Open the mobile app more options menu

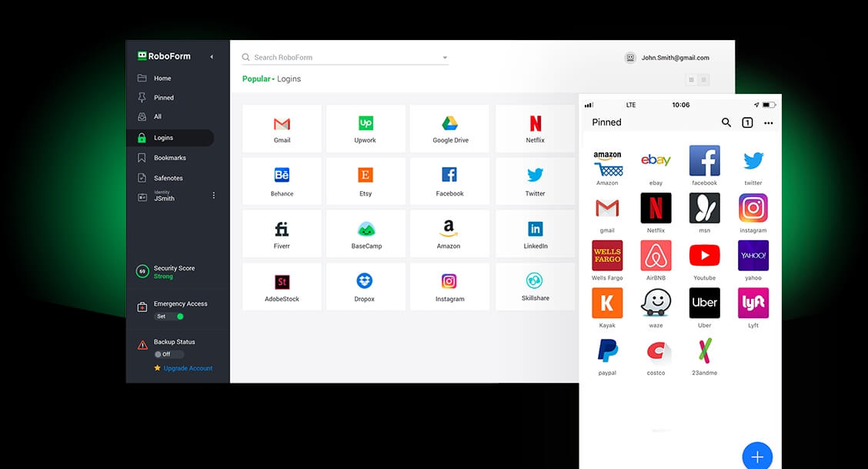pyautogui.click(x=769, y=123)
